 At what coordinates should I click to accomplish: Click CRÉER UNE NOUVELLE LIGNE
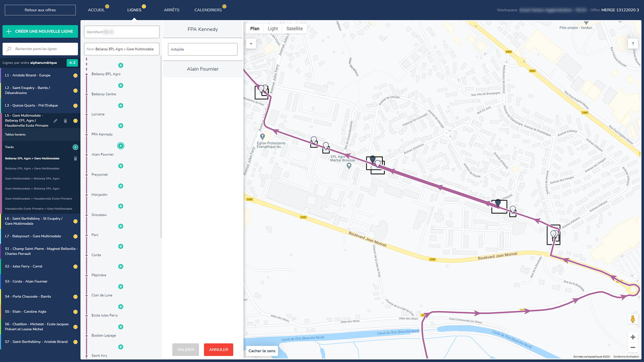[40, 31]
